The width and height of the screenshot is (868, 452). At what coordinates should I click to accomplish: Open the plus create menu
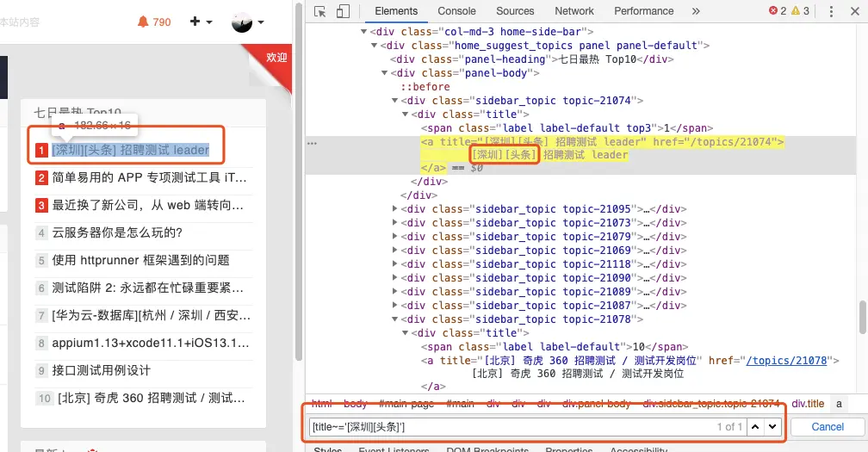(x=201, y=22)
